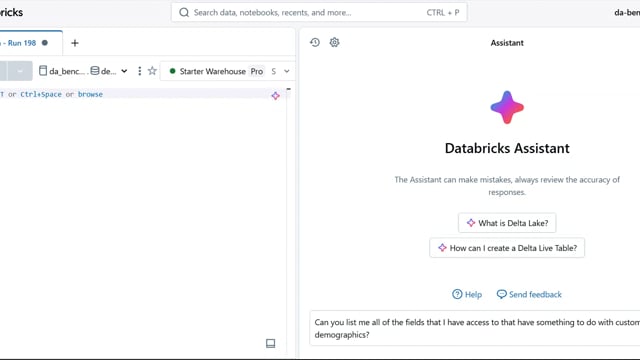The width and height of the screenshot is (640, 360).
Task: Add a new query tab
Action: click(x=75, y=43)
